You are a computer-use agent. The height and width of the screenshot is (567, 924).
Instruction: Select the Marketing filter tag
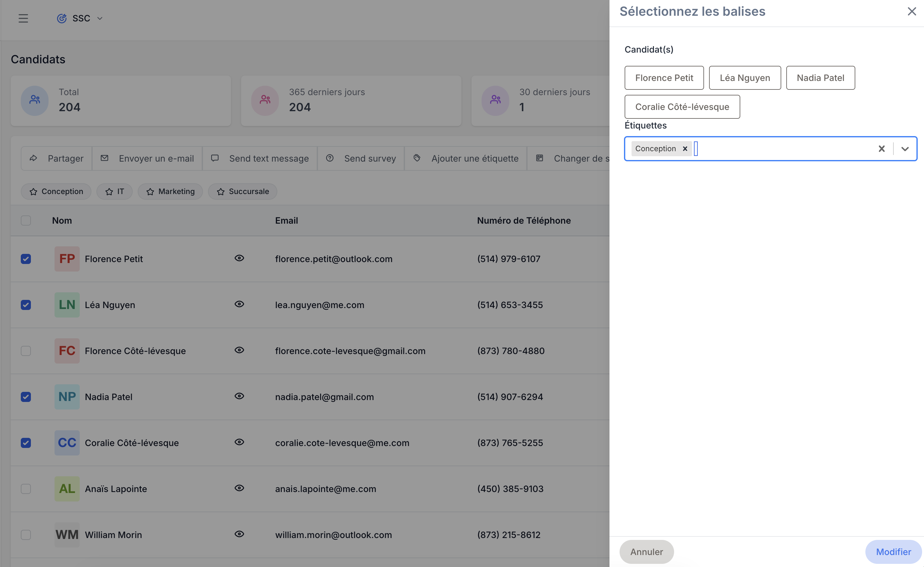click(x=170, y=191)
